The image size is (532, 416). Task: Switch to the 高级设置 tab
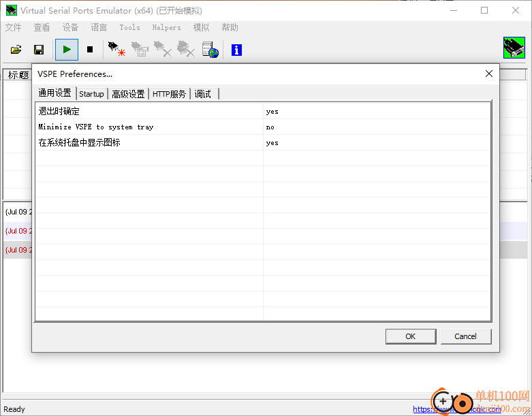click(x=128, y=94)
